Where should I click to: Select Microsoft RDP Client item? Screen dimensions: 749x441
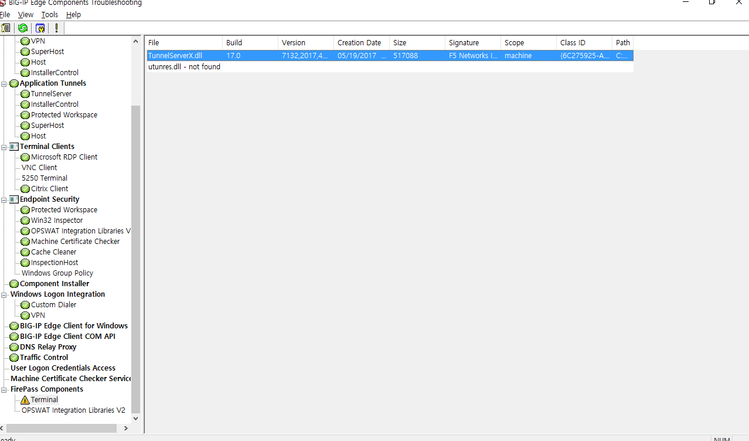(64, 157)
